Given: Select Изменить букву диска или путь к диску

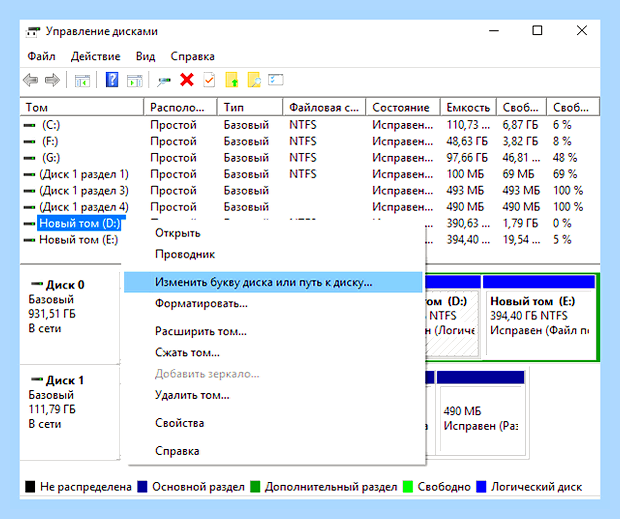Looking at the screenshot, I should pyautogui.click(x=273, y=282).
